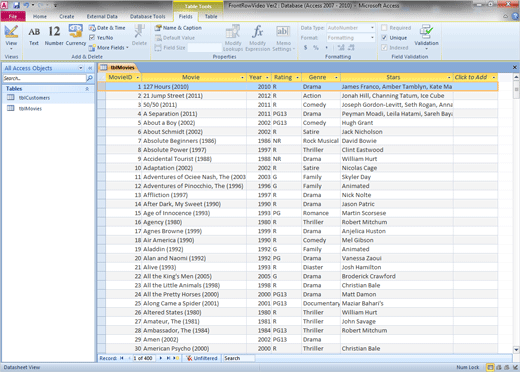
Task: Click the Unfiltered filter toggle
Action: pos(202,358)
